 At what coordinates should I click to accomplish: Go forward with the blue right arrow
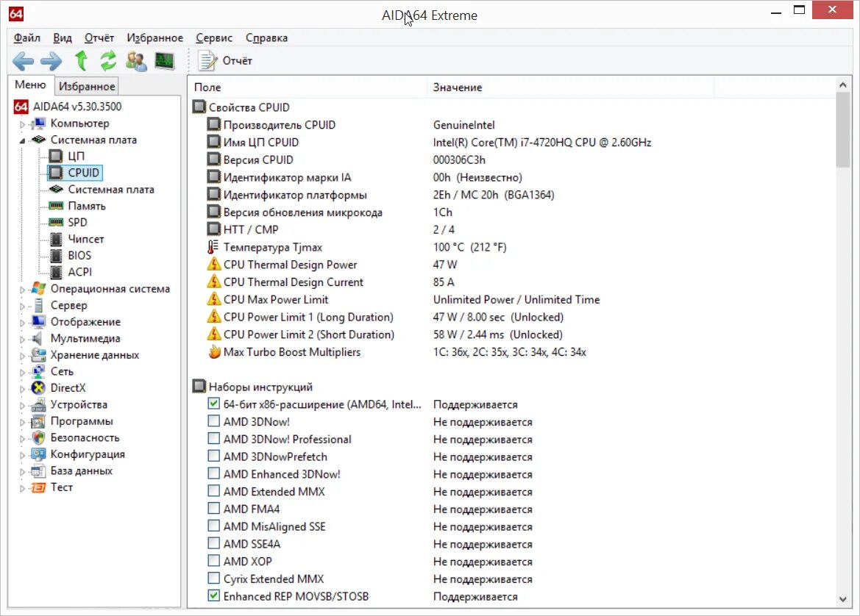pyautogui.click(x=51, y=61)
